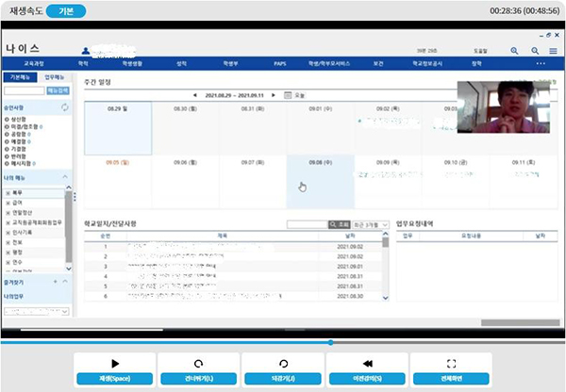
Task: Select the 08.29 일 calendar cell
Action: (x=118, y=128)
